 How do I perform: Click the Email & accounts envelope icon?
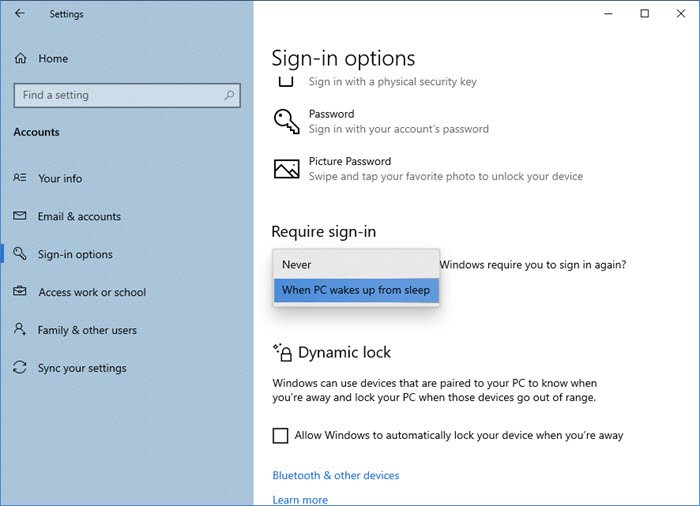(x=21, y=216)
